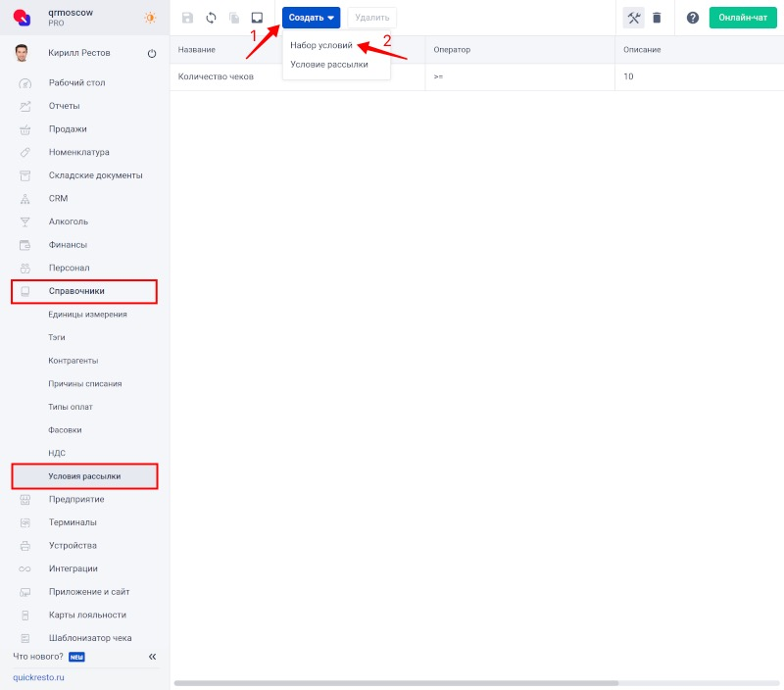
Task: Open Отчеты menu item
Action: coord(65,106)
